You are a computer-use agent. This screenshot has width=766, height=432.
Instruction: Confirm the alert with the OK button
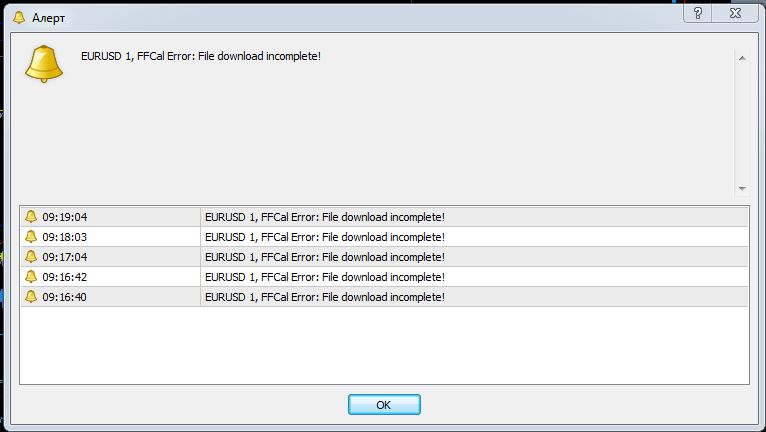pyautogui.click(x=384, y=405)
